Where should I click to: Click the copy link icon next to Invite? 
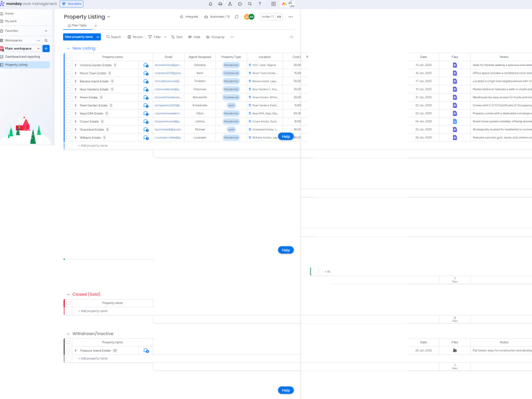tap(279, 16)
